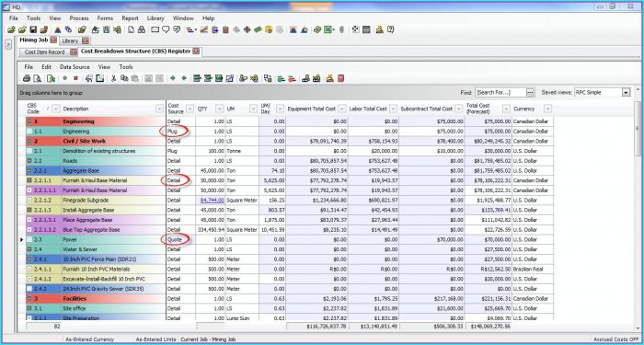Close the CBS Register tab

click(x=196, y=52)
